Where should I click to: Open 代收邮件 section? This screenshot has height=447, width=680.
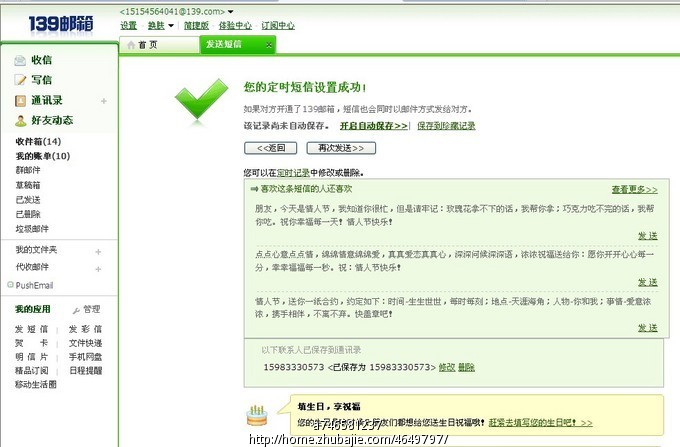coord(32,267)
